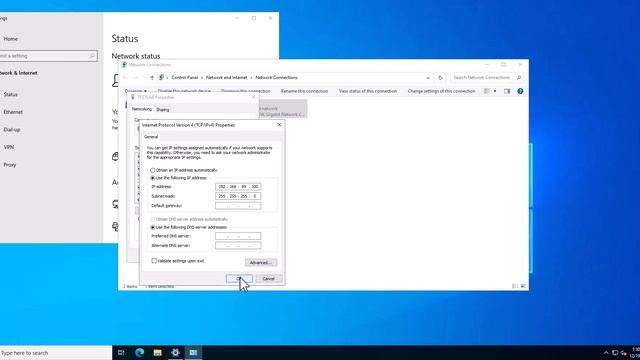Select Ethernet in Settings sidebar
This screenshot has height=360, width=640.
tap(13, 112)
